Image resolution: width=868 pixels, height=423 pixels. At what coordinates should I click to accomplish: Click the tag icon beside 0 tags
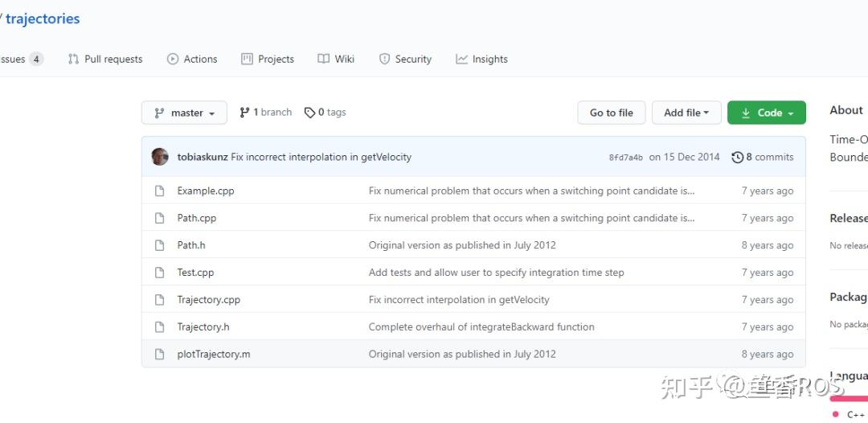309,113
